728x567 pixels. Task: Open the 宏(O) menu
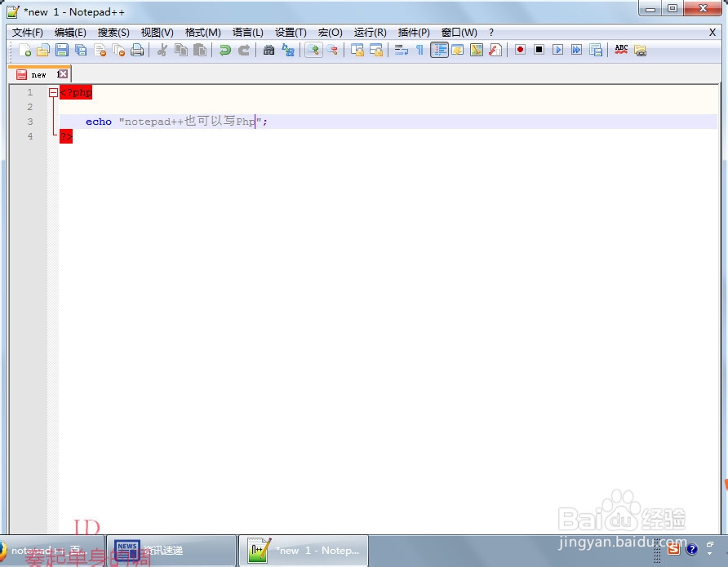point(330,33)
